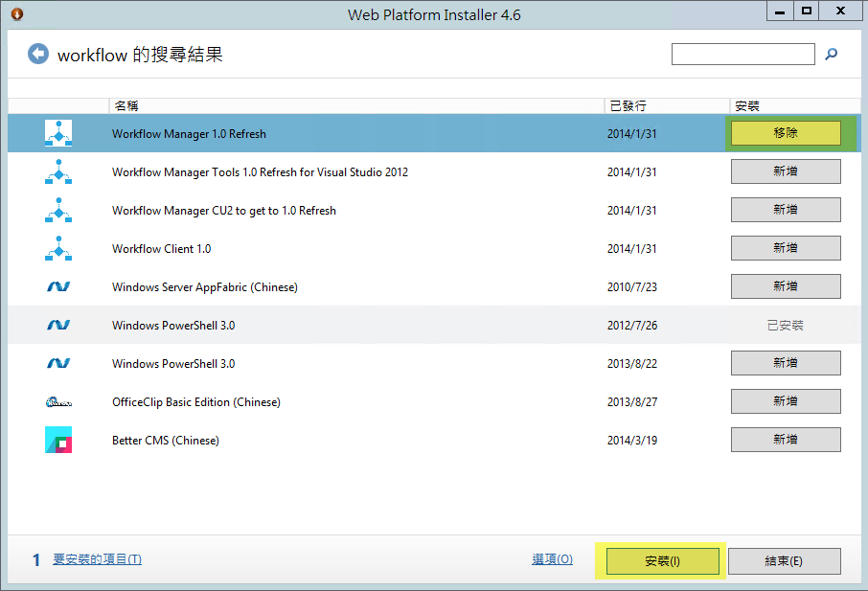
Task: Click the Windows Server AppFabric icon
Action: tap(58, 286)
